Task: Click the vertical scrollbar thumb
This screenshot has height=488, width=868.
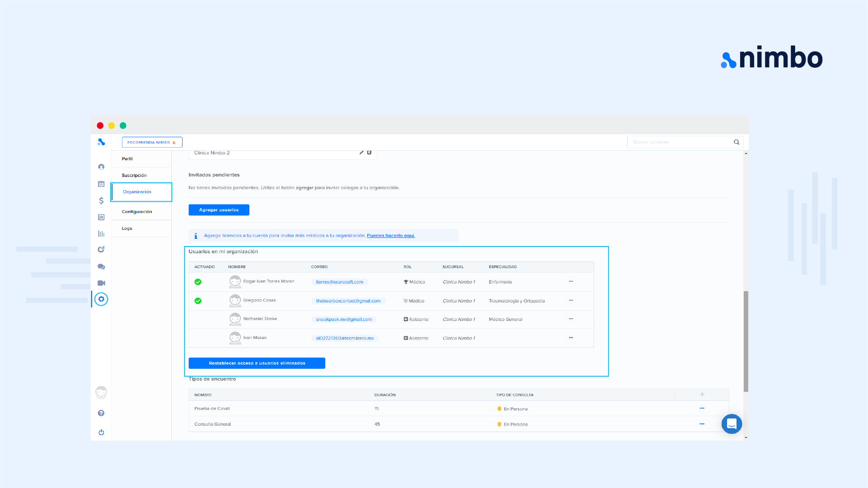Action: pyautogui.click(x=746, y=341)
